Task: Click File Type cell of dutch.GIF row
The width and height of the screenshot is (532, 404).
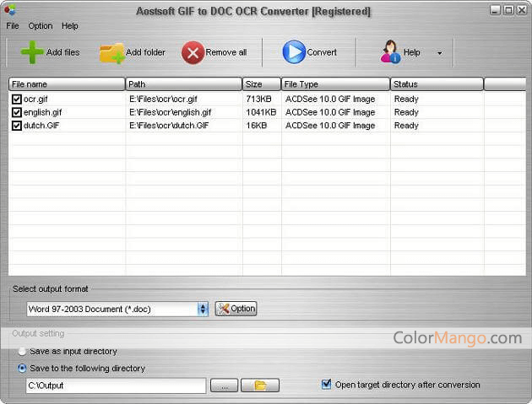Action: click(x=330, y=126)
